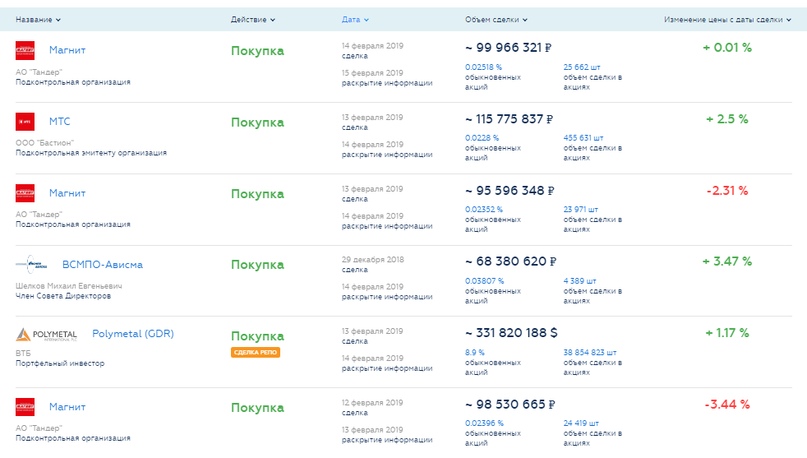Open the Магнит link dated 12 февраля 2019

point(67,407)
